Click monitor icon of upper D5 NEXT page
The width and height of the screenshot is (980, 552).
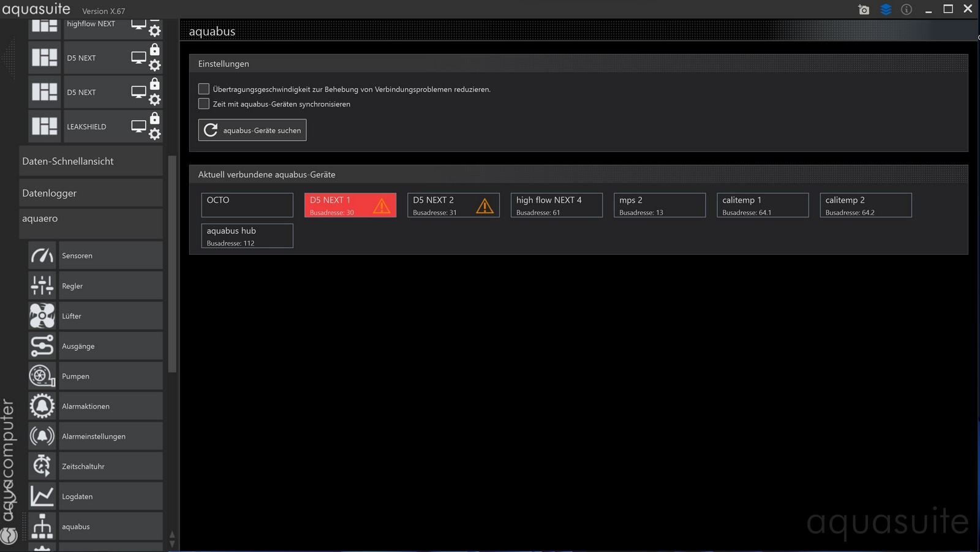tap(139, 58)
